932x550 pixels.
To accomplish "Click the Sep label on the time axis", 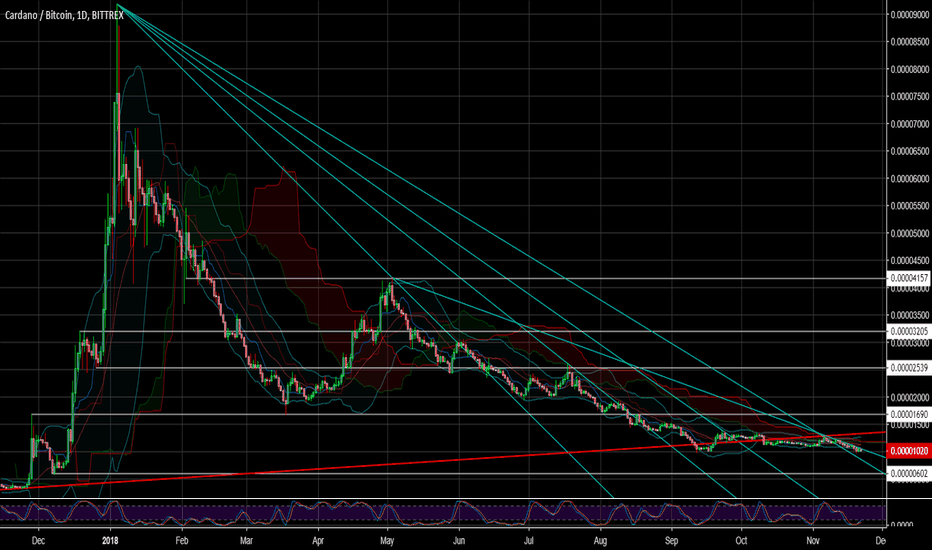I will tap(671, 540).
